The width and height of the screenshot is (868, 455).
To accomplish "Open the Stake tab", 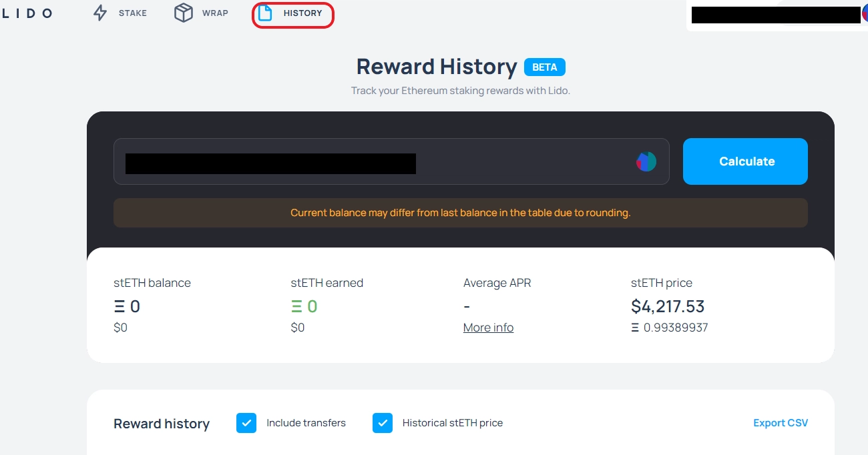I will click(x=132, y=13).
